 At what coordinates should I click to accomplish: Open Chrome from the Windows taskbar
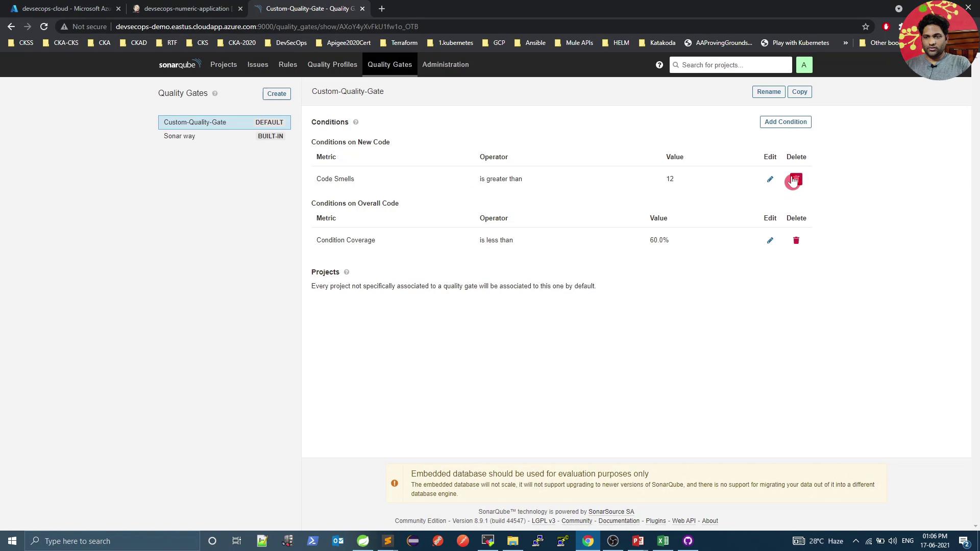click(587, 541)
